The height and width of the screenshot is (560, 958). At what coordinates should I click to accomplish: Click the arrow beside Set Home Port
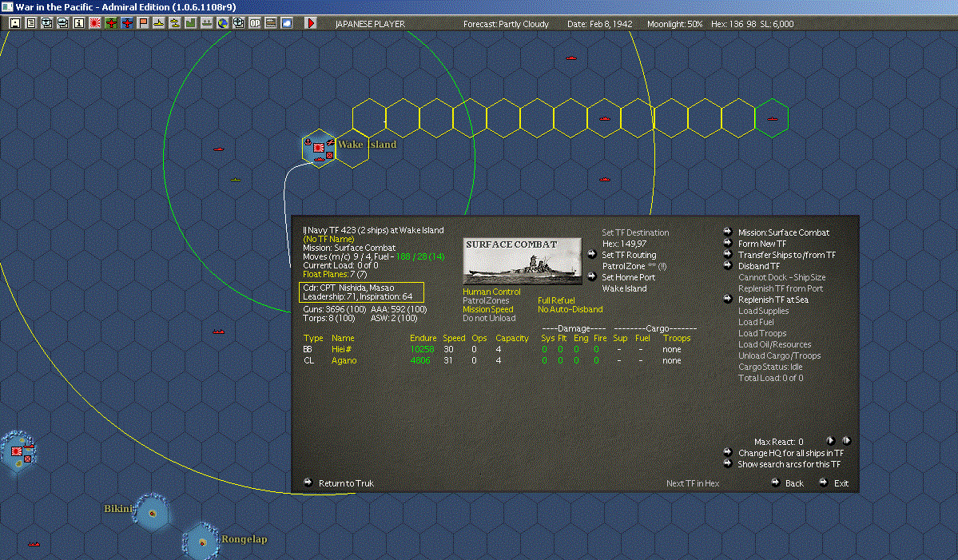click(x=591, y=276)
